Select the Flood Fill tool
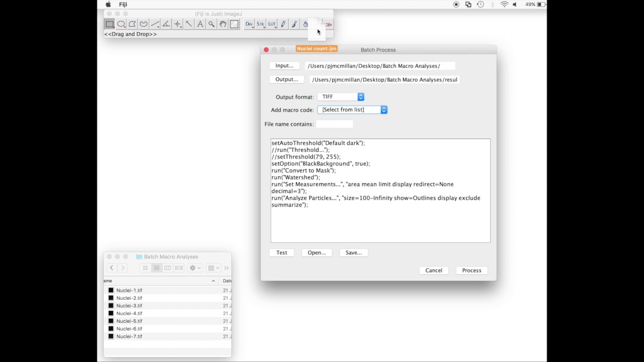This screenshot has width=644, height=362. 306,24
